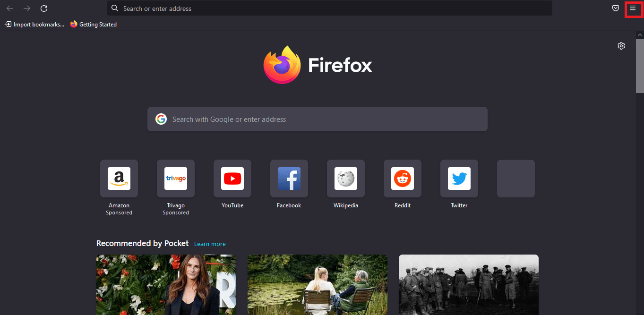Click the Trivago label under its tile
This screenshot has height=315, width=644.
(x=176, y=205)
